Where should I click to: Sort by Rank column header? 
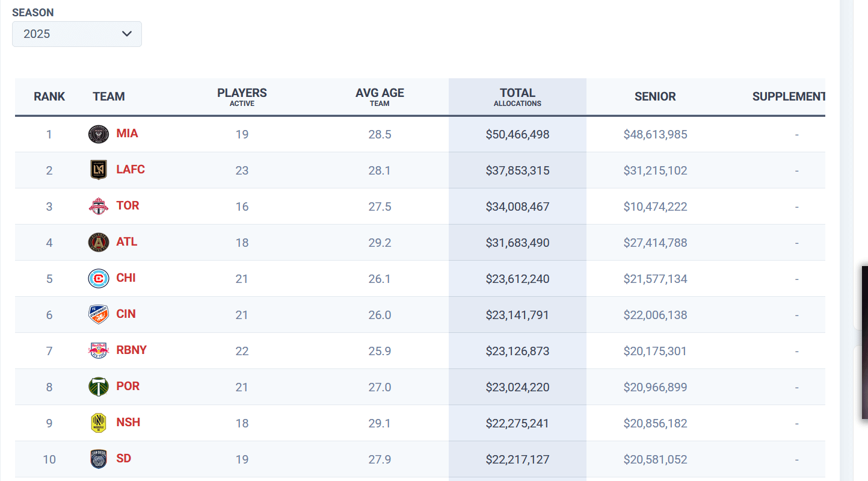(49, 96)
